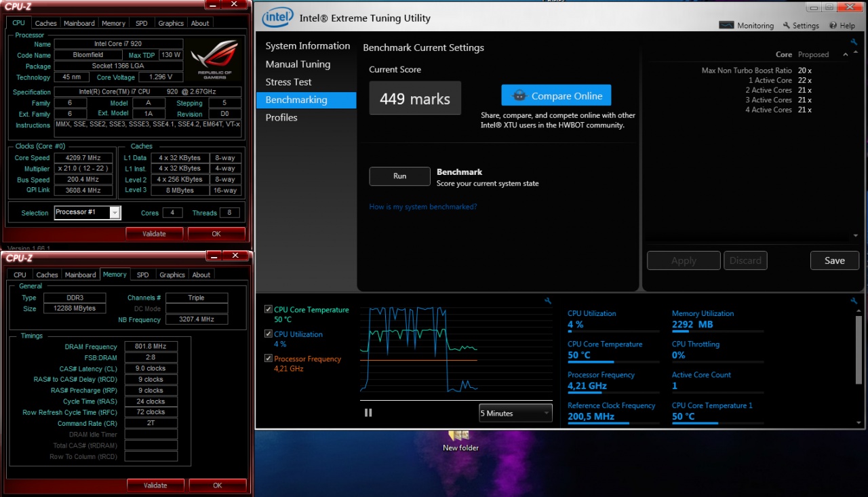This screenshot has height=497, width=868.
Task: Open the Graphics tab in top CPU-Z window
Action: pos(171,23)
